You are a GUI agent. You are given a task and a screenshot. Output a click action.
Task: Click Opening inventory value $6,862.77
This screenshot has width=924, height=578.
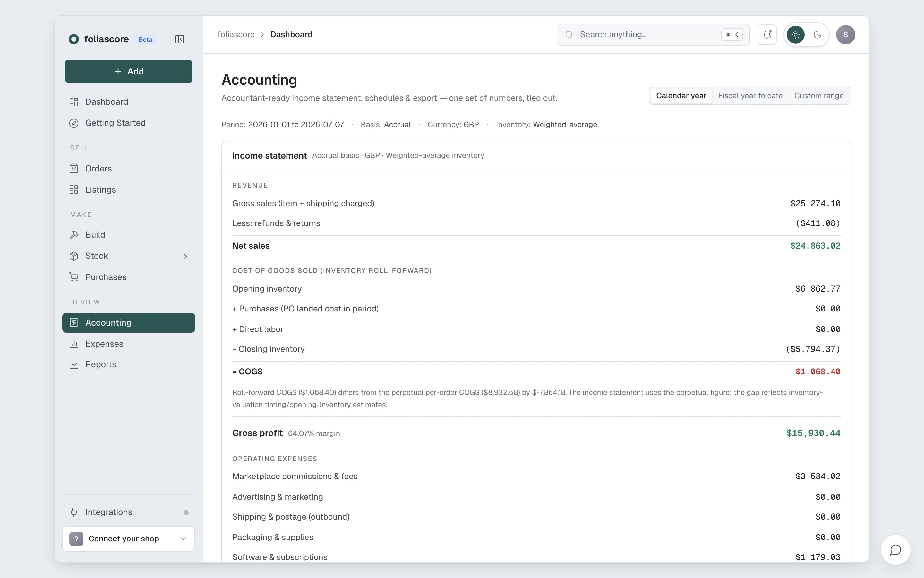(x=818, y=289)
